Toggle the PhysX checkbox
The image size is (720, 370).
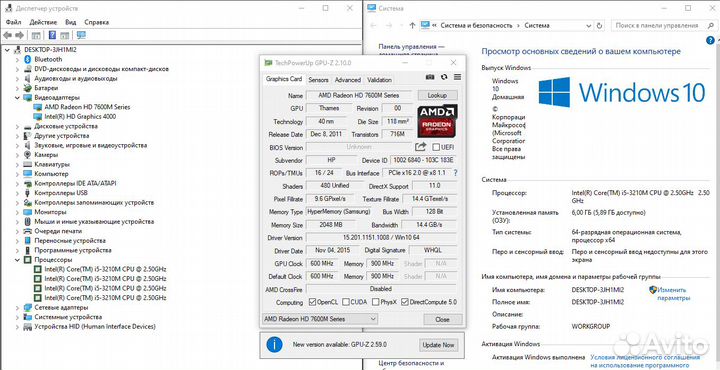[375, 302]
